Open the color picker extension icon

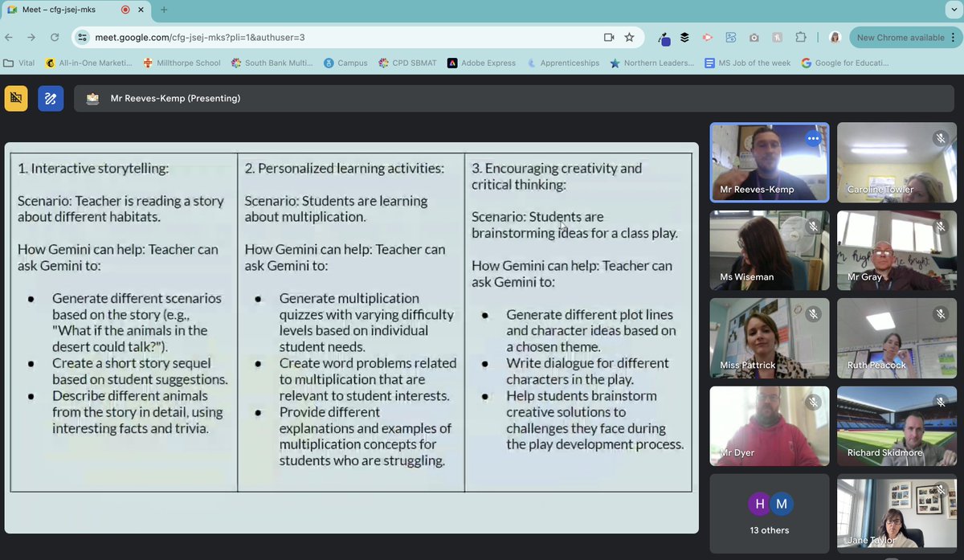[664, 38]
